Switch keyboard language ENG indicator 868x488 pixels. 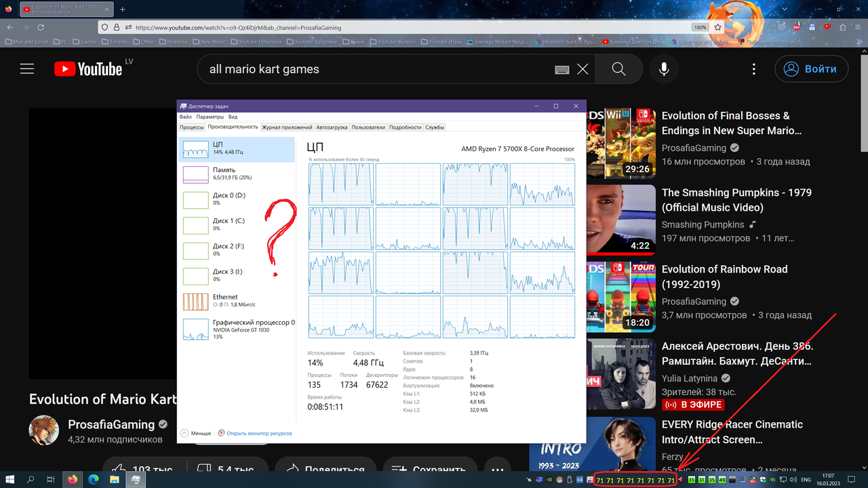(807, 480)
